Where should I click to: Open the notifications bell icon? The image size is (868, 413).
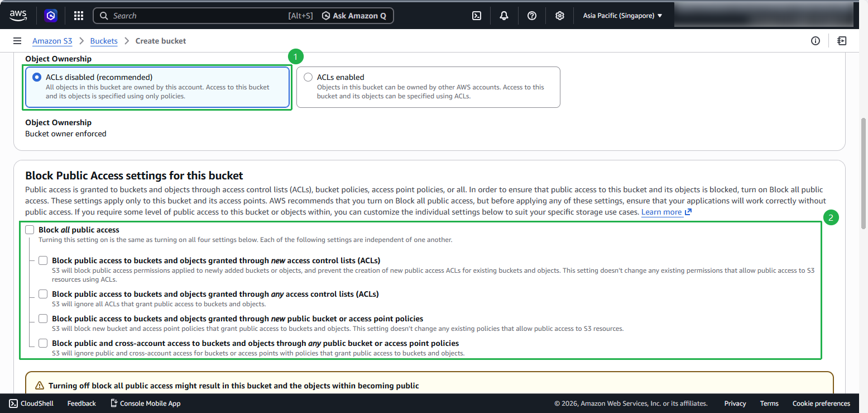point(504,16)
